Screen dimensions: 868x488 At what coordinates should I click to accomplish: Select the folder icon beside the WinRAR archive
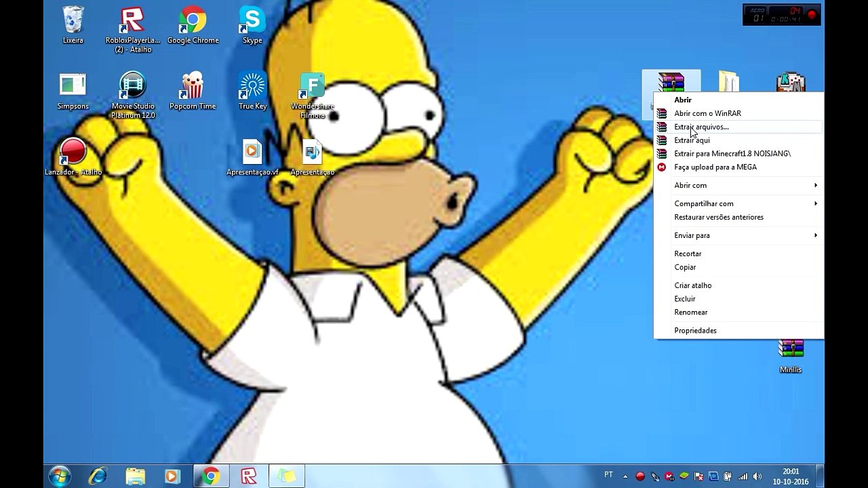[x=730, y=81]
